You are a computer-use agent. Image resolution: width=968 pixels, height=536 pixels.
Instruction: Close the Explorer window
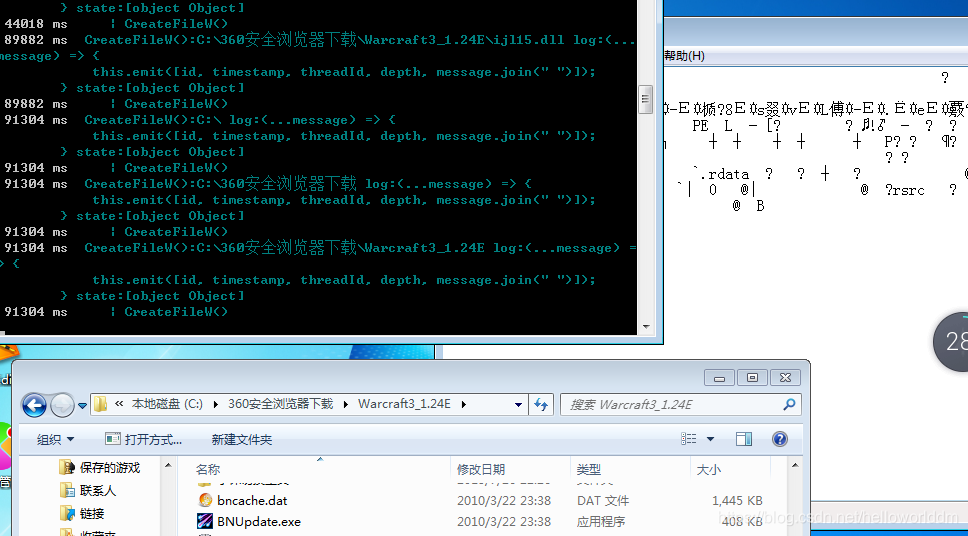click(785, 377)
